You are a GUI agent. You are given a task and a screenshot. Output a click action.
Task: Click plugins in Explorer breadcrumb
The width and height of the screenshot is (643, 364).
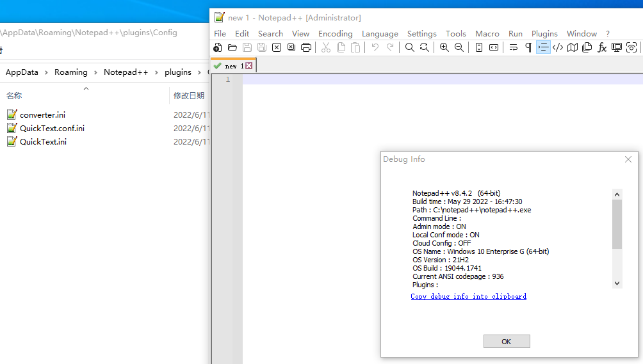click(x=178, y=72)
